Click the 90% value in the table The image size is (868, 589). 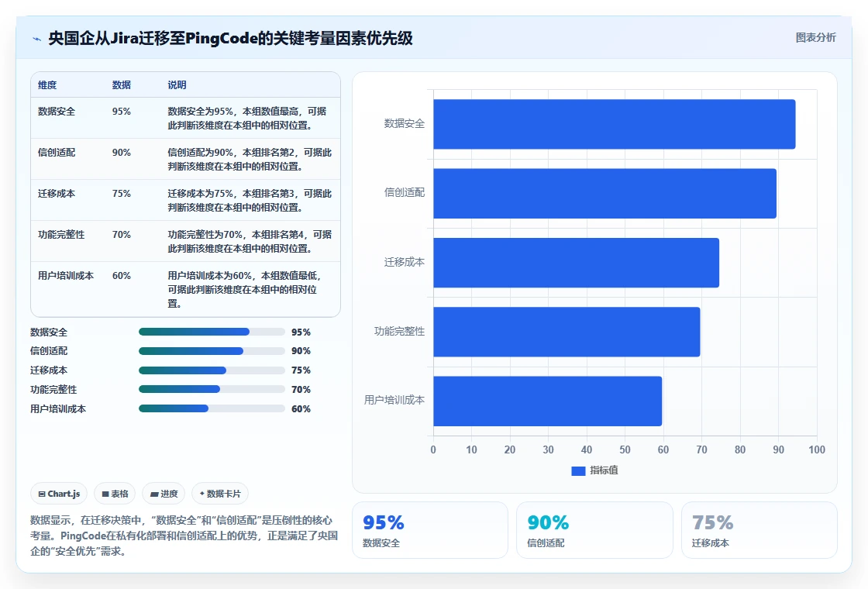tap(121, 152)
